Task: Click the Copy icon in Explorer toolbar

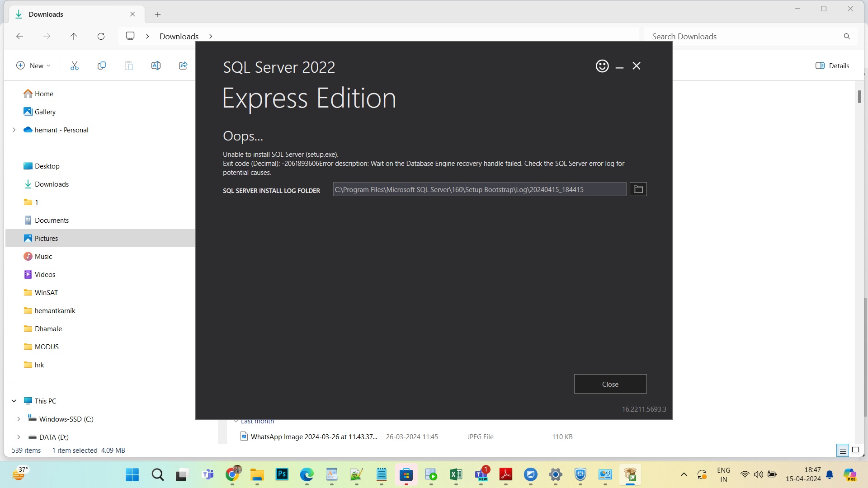Action: tap(102, 66)
